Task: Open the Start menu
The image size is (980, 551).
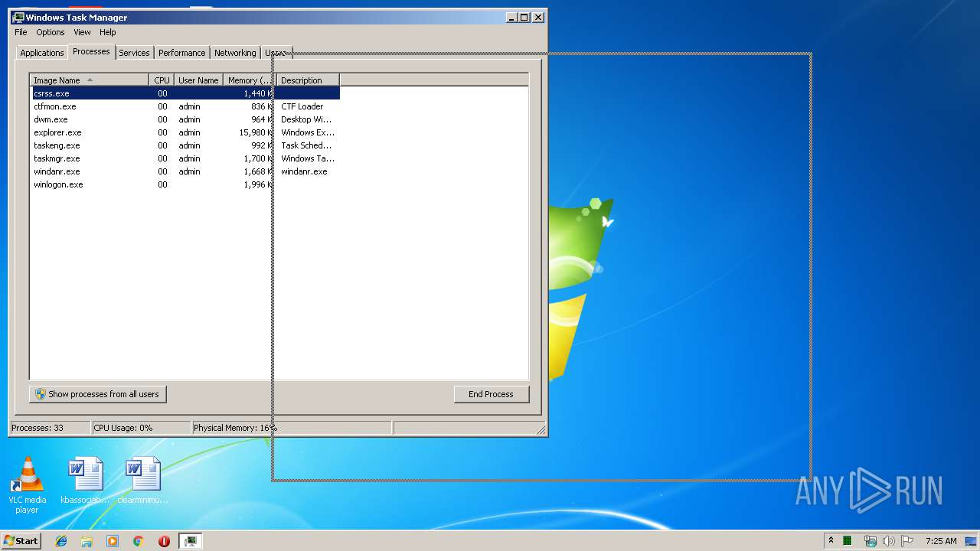Action: pos(21,540)
